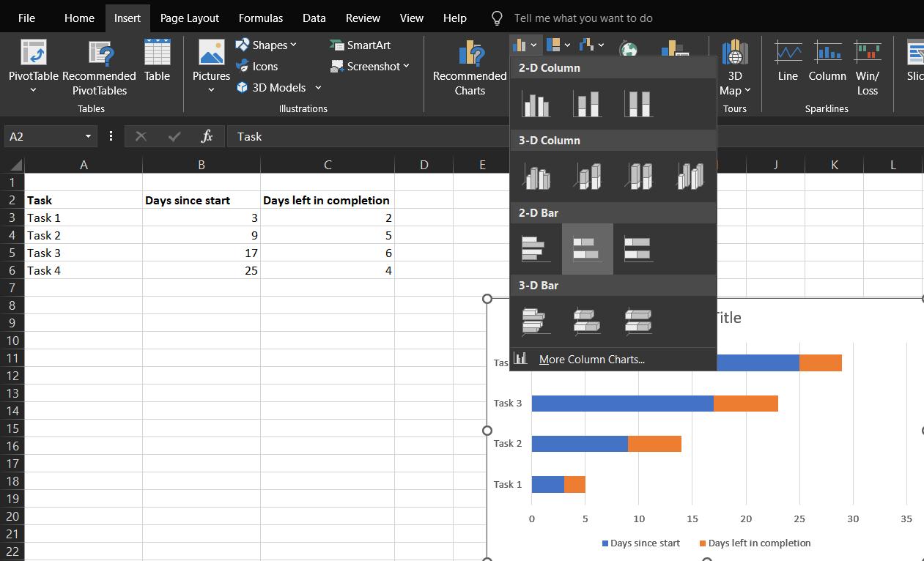This screenshot has width=924, height=561.
Task: Click the Tell me what you want to do box
Action: click(x=583, y=18)
